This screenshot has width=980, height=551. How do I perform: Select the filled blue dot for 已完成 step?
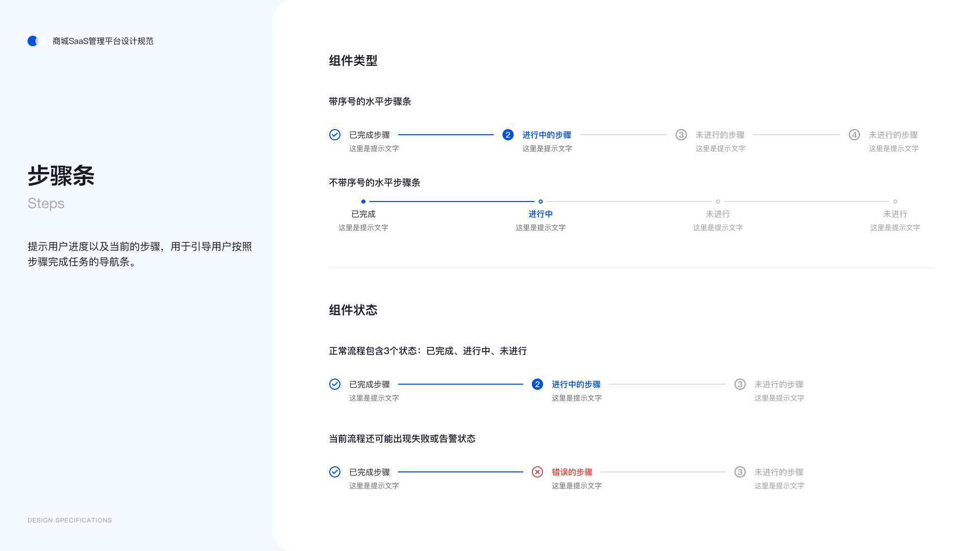(x=363, y=201)
